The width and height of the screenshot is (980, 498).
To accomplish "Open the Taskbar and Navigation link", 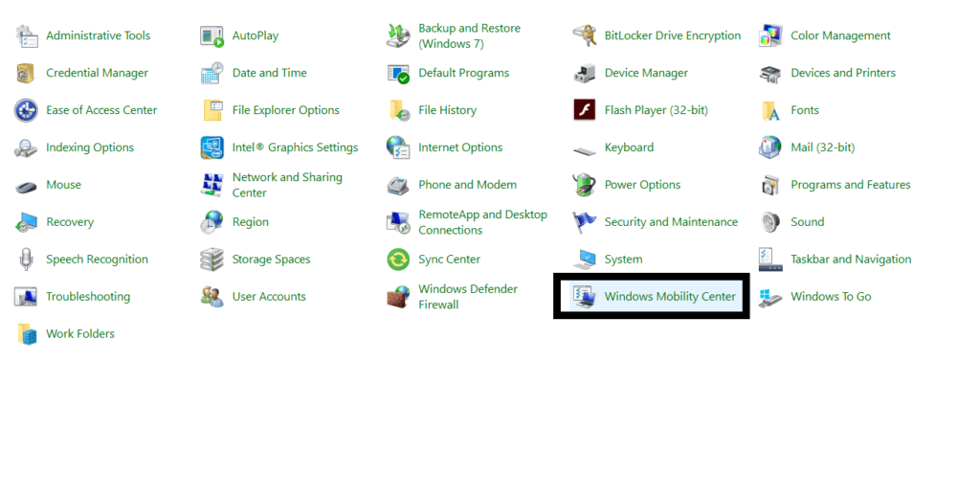I will click(x=851, y=260).
